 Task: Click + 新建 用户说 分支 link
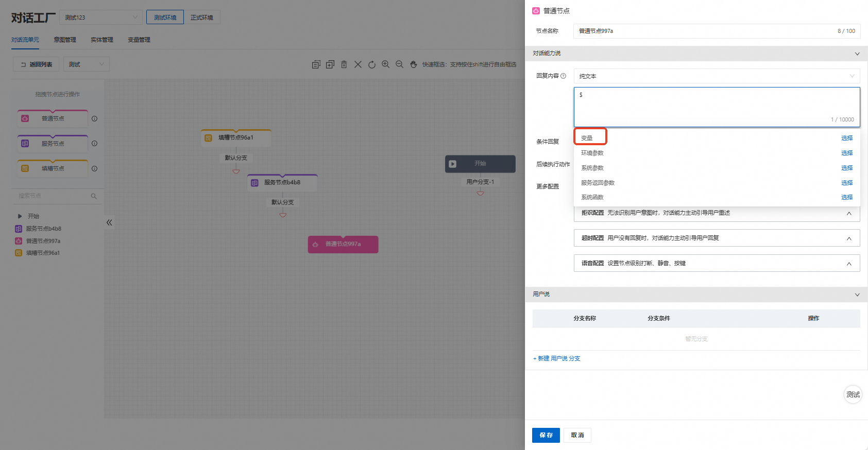tap(556, 358)
